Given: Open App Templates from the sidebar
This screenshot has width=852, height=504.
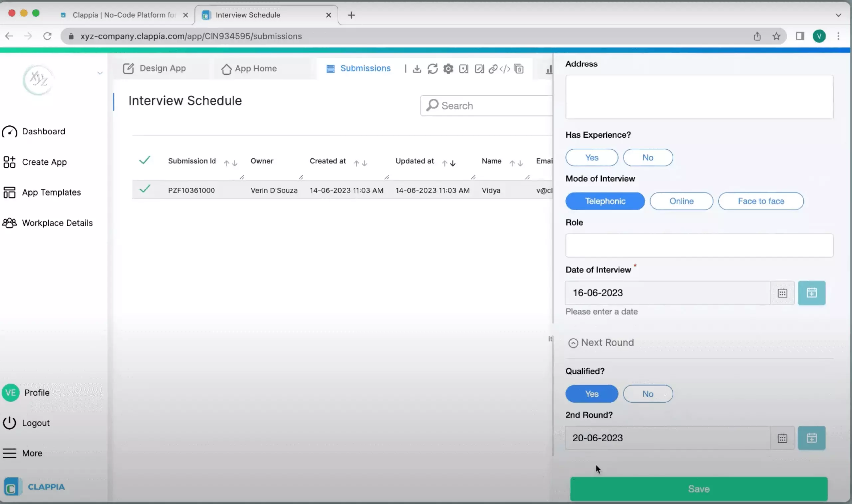Looking at the screenshot, I should (x=51, y=192).
